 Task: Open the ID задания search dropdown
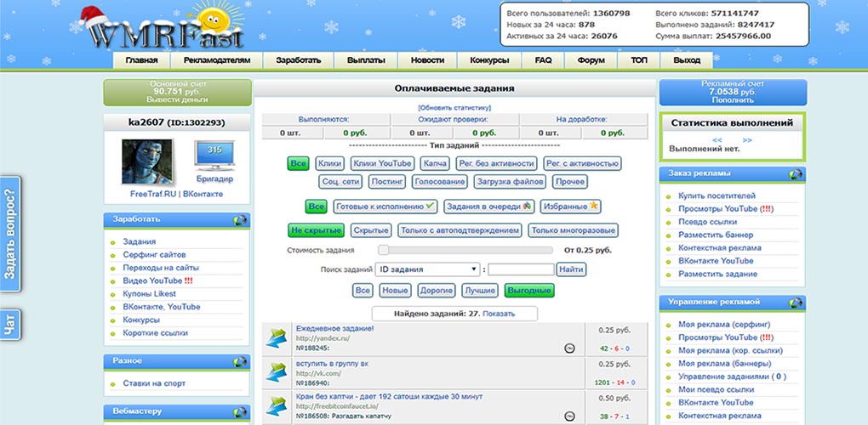tap(427, 269)
